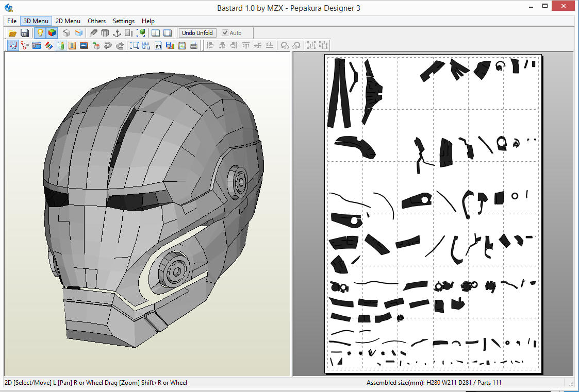Screen dimensions: 579x392
Task: Close the Pepakura Designer window
Action: click(x=564, y=6)
